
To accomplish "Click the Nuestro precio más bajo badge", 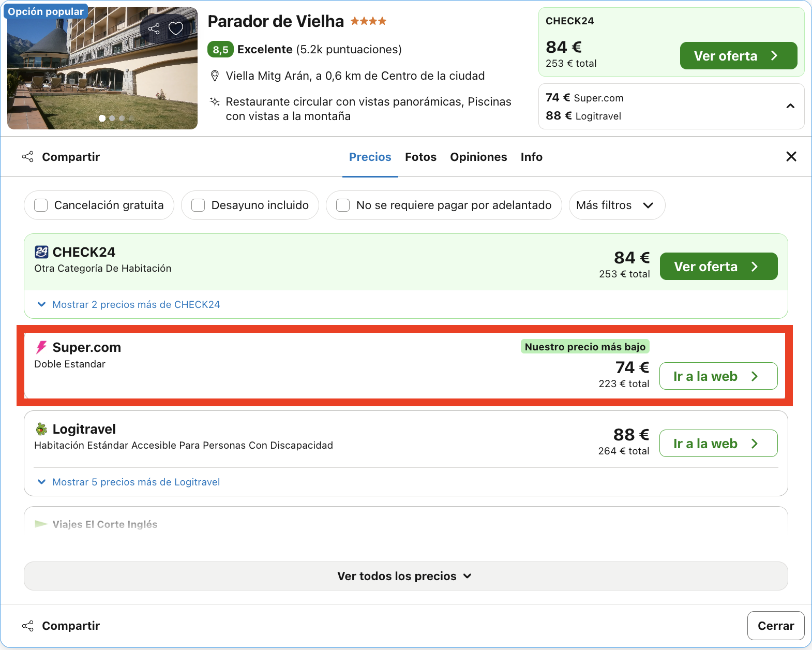I will coord(585,347).
